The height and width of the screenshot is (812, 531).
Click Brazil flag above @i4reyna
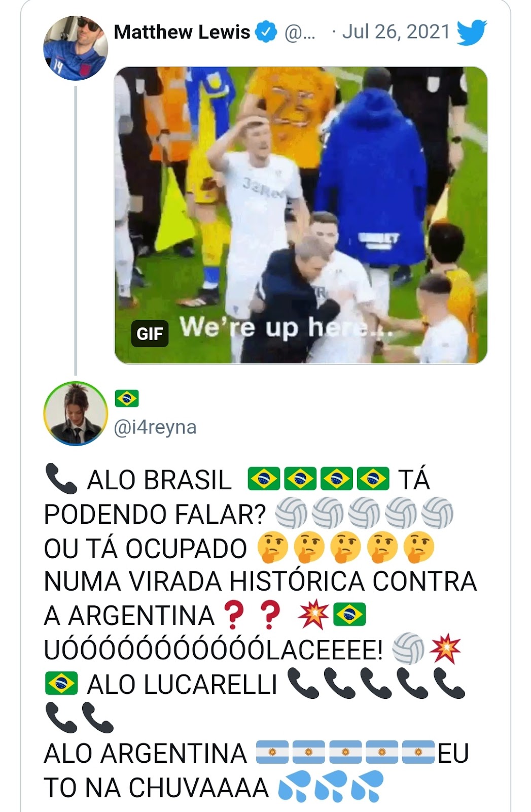pyautogui.click(x=127, y=399)
